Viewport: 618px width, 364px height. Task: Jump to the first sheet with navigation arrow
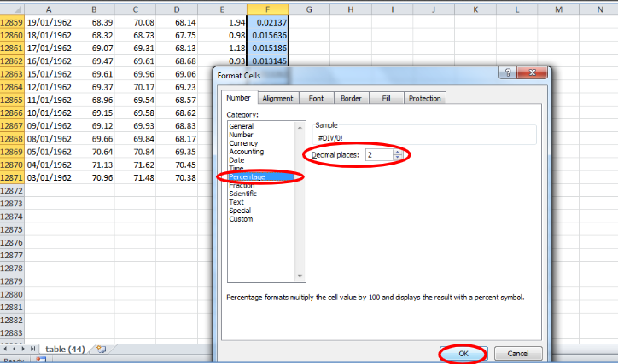(x=6, y=349)
